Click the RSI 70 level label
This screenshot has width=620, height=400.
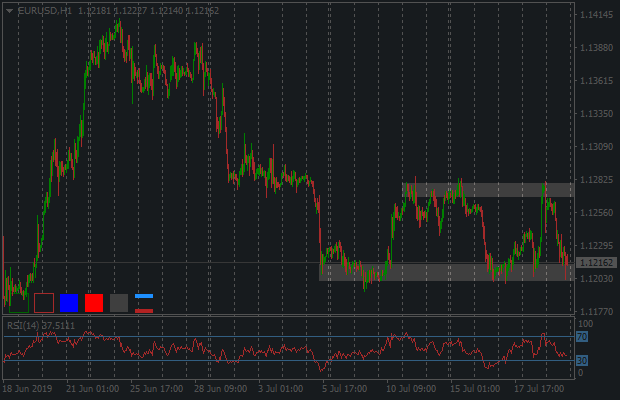click(x=582, y=337)
